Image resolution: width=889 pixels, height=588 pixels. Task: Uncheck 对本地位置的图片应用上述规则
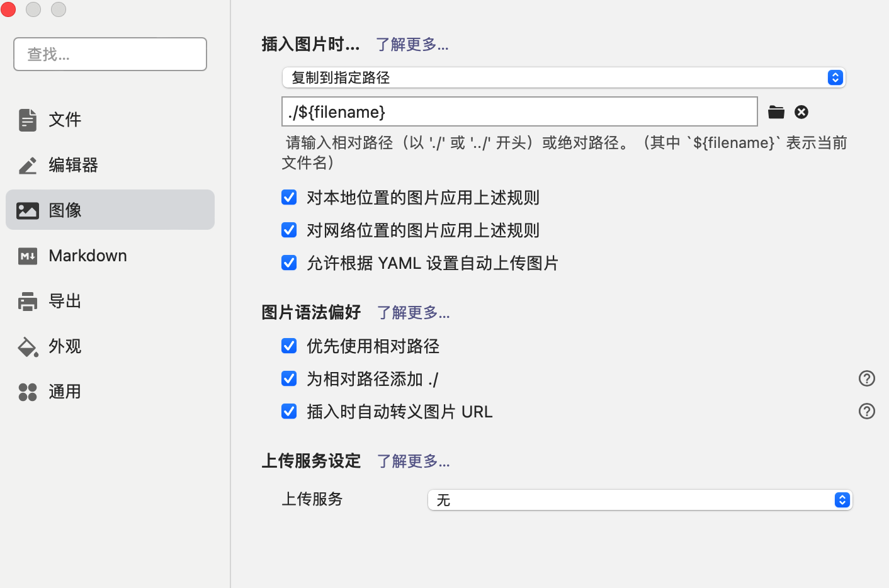289,198
